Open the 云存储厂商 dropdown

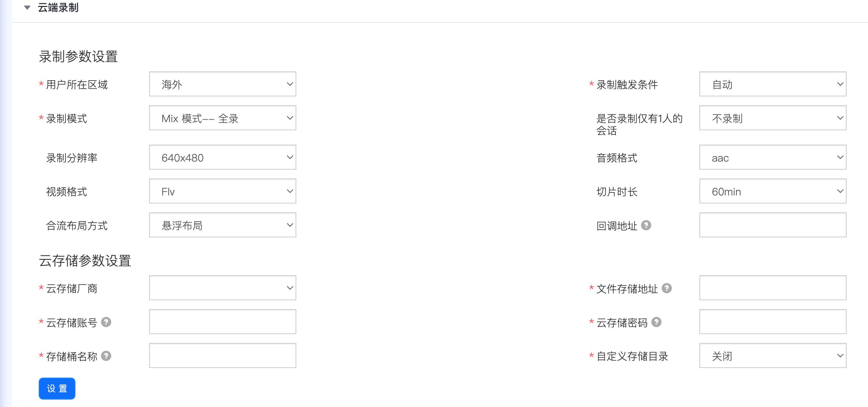click(222, 288)
